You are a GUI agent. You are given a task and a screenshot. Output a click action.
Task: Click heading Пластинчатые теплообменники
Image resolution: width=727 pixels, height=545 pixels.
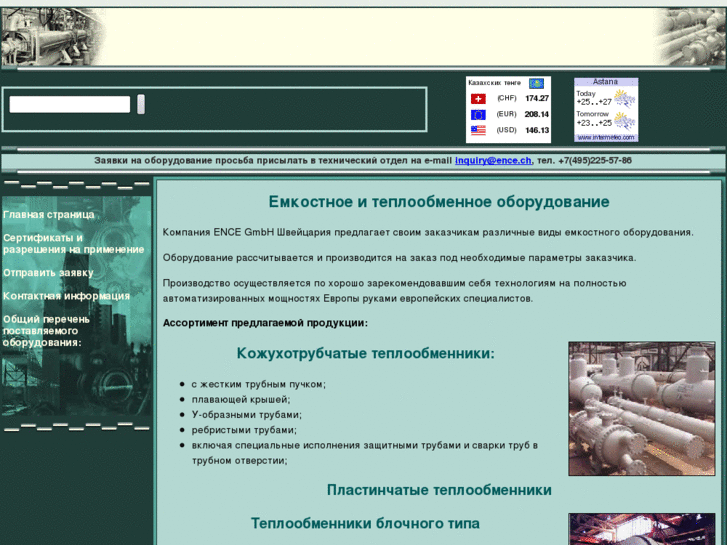coord(439,490)
